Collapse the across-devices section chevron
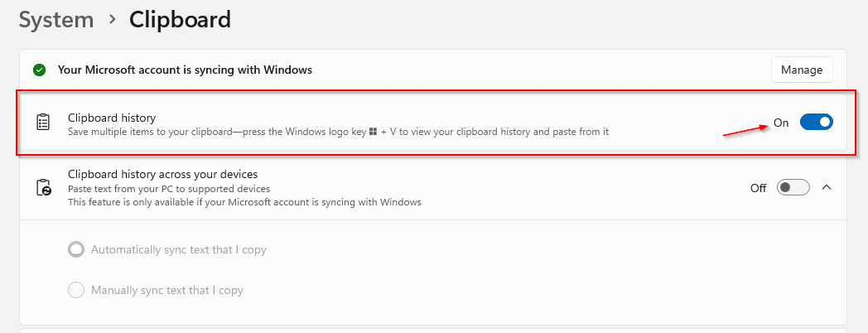 827,188
